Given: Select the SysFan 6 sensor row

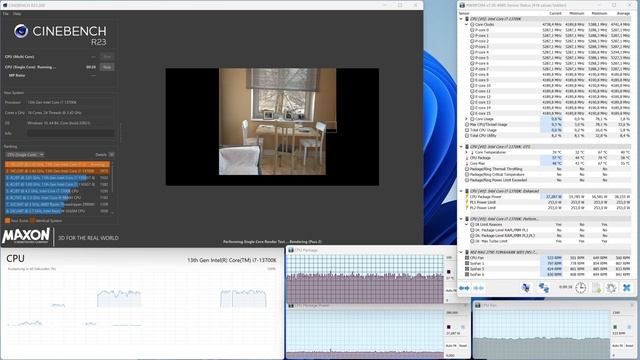Looking at the screenshot, I should tap(545, 275).
